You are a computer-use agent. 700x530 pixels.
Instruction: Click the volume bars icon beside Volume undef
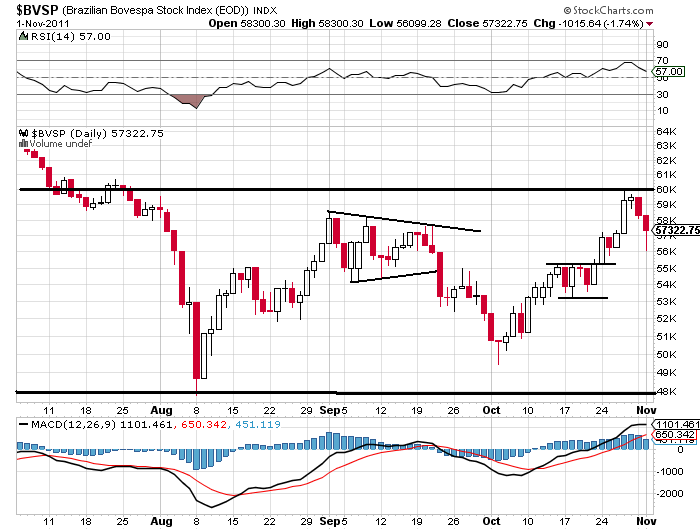(x=23, y=143)
